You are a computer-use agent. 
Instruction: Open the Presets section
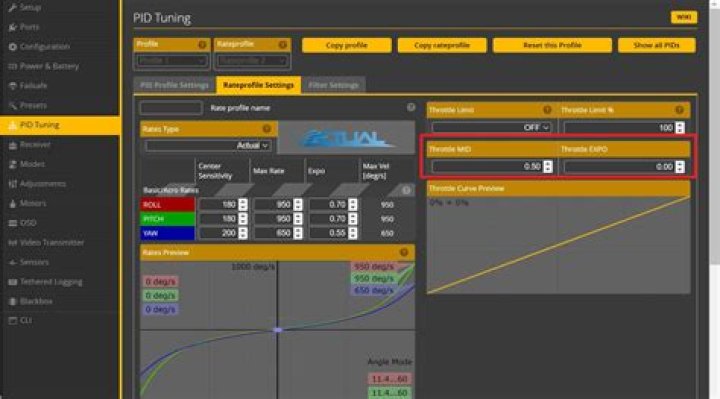click(33, 105)
